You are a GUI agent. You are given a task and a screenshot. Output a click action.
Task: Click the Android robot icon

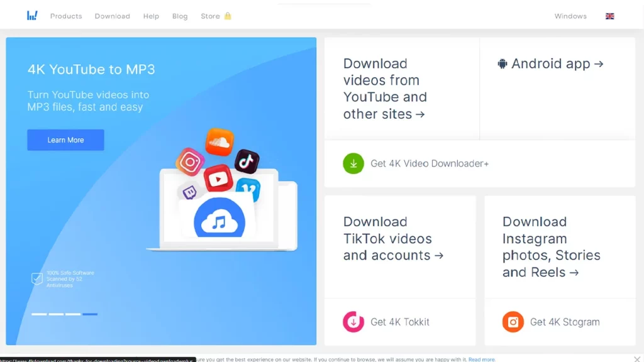pos(502,64)
